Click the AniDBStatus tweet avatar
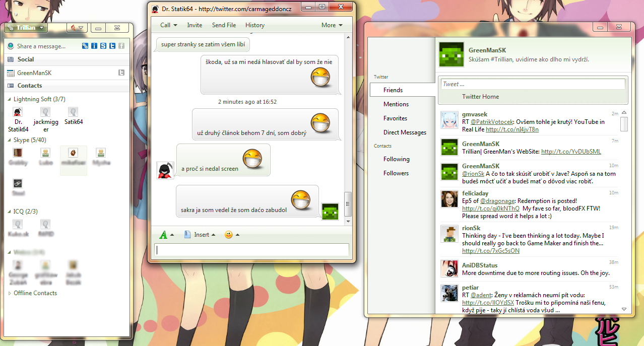Viewport: 644px width, 346px height. (449, 269)
